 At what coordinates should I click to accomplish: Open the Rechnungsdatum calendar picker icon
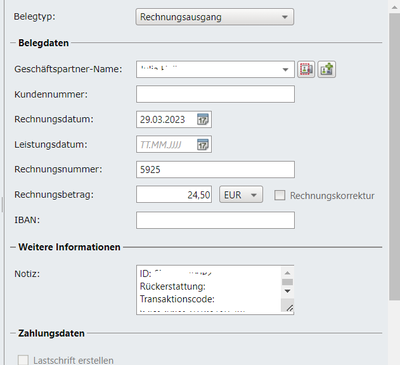(203, 119)
